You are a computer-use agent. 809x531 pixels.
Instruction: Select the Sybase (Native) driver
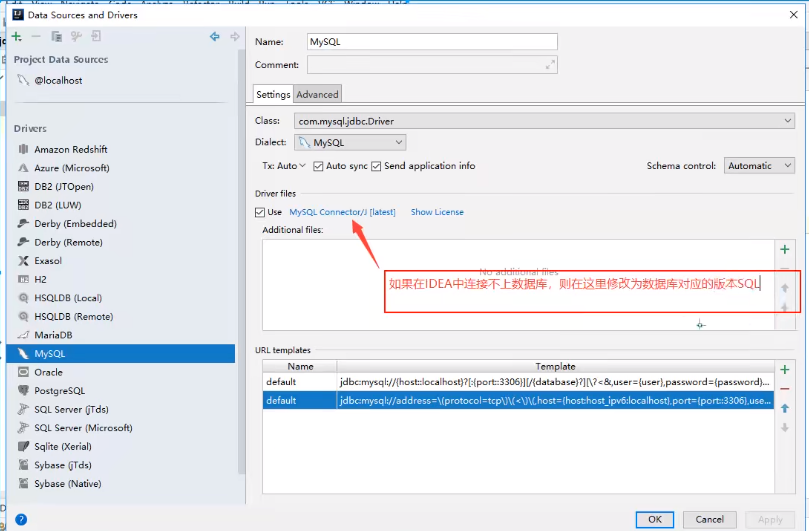point(121,484)
